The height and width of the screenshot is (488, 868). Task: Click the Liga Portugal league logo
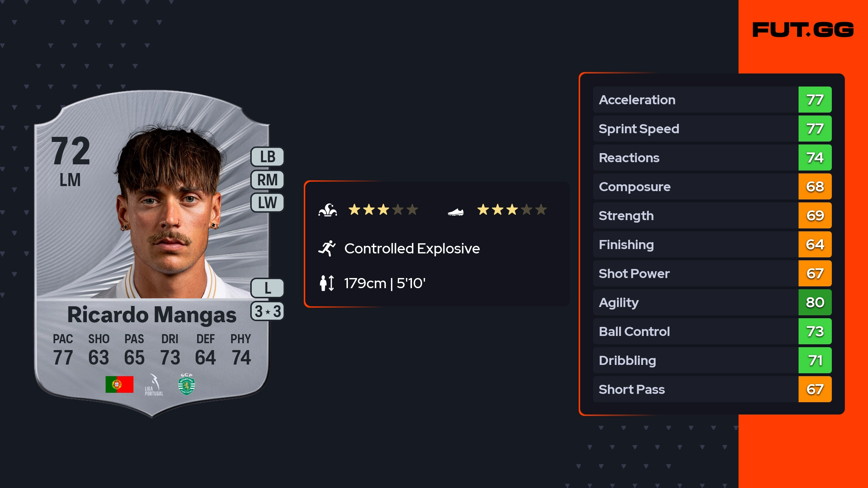pyautogui.click(x=154, y=385)
